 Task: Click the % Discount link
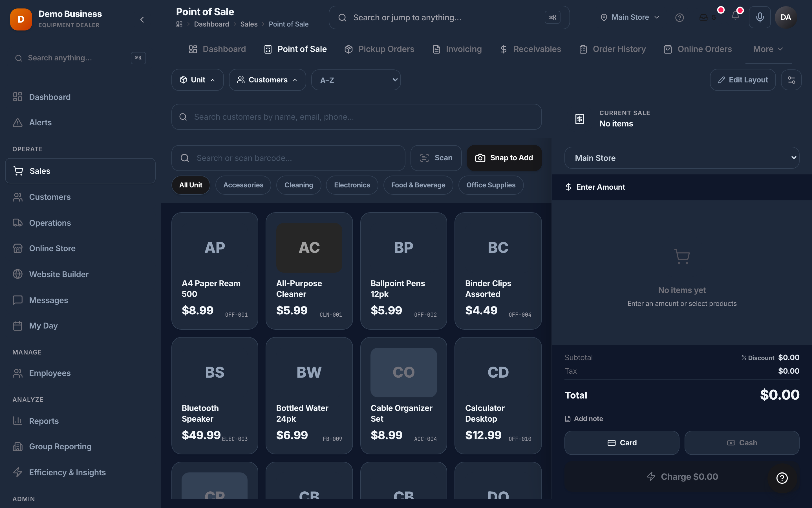click(x=758, y=358)
